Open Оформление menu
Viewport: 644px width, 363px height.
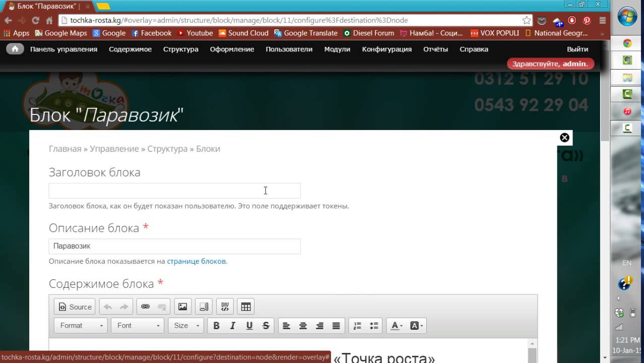tap(232, 49)
